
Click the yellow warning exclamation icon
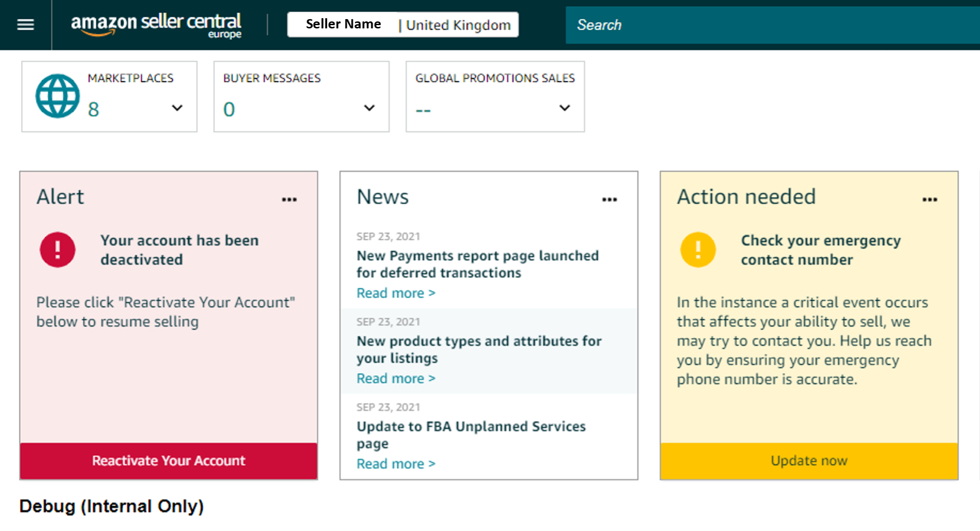point(698,249)
